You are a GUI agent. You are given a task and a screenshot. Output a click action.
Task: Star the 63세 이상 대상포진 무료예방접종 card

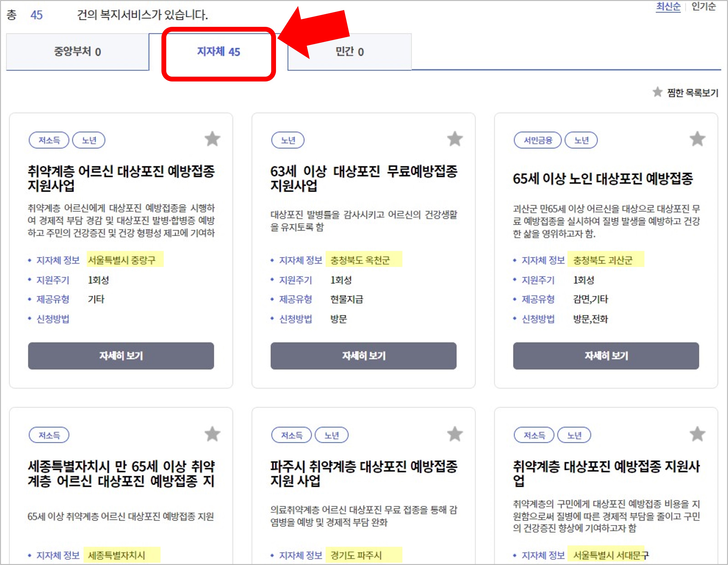(455, 139)
